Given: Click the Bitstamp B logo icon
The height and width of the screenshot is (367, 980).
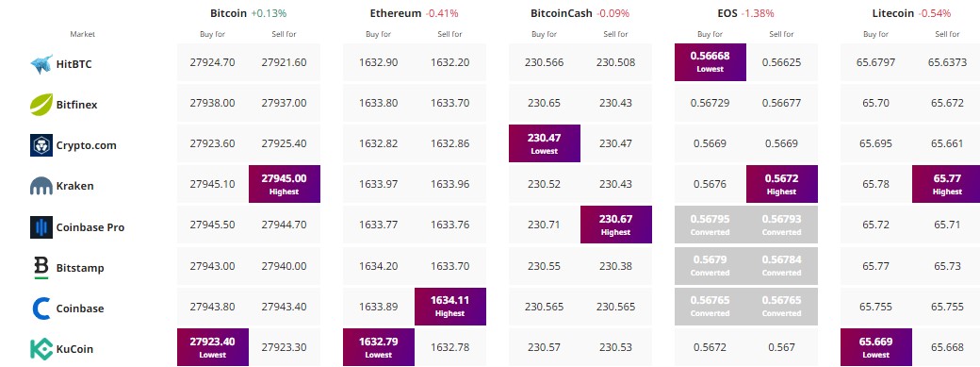Looking at the screenshot, I should coord(41,267).
